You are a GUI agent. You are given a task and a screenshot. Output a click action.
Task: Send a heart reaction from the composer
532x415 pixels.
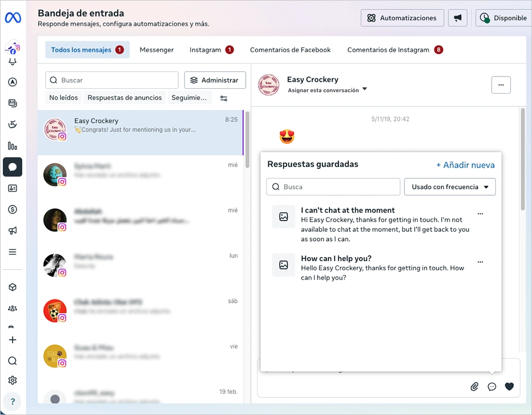509,387
